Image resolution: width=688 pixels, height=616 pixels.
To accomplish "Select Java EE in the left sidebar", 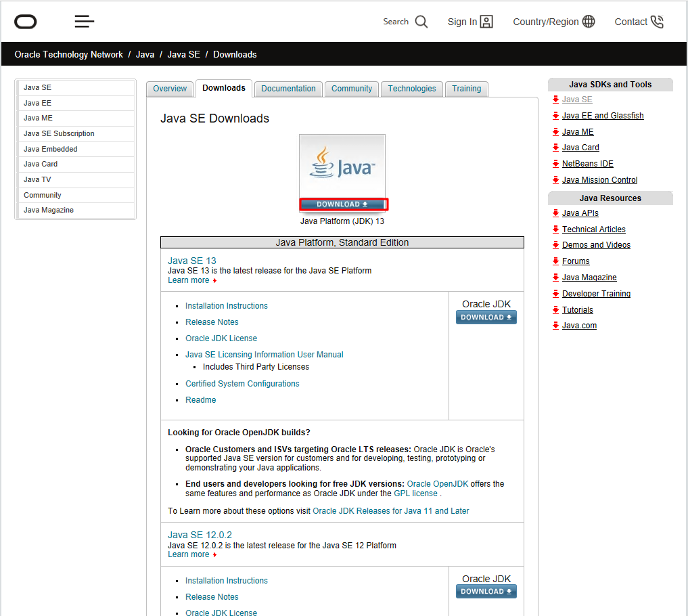I will pos(76,103).
